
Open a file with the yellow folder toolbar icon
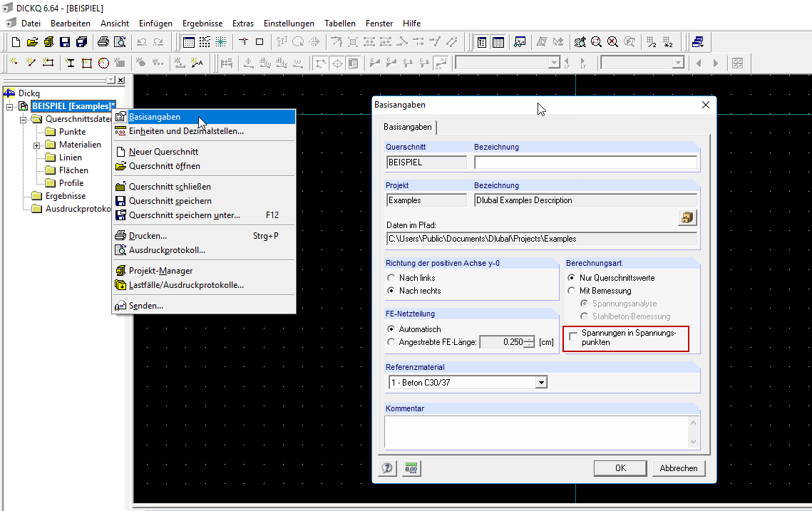32,42
